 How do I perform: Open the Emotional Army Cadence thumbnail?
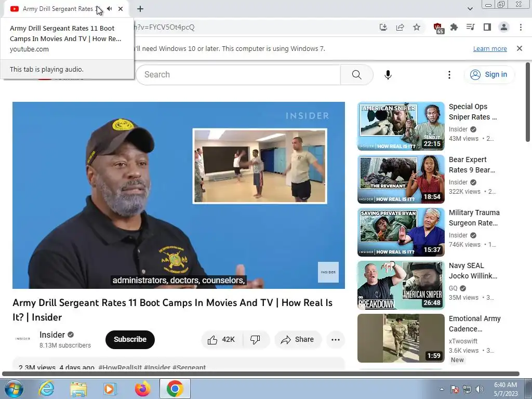coord(401,338)
